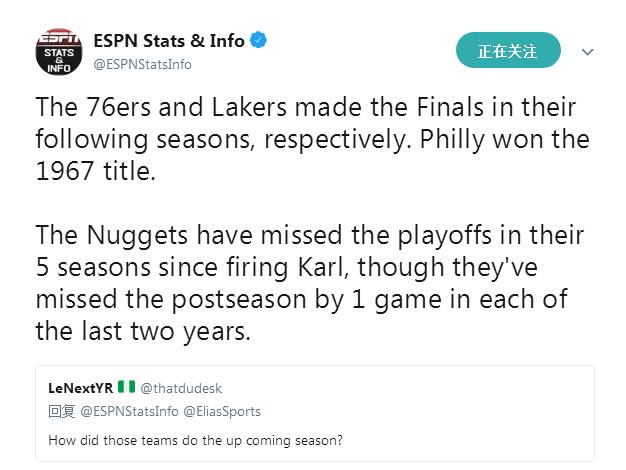Image resolution: width=626 pixels, height=470 pixels.
Task: Click the line 'following seasons, respectively. Philly won the'
Action: click(312, 139)
